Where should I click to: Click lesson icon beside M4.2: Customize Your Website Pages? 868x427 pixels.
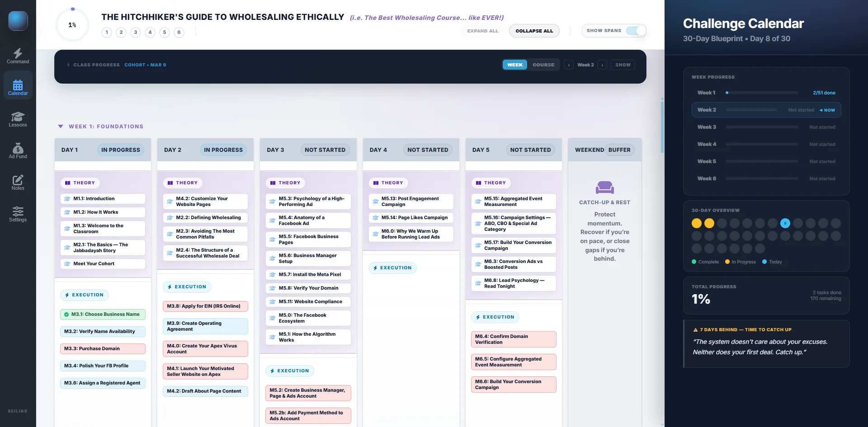[x=170, y=202]
